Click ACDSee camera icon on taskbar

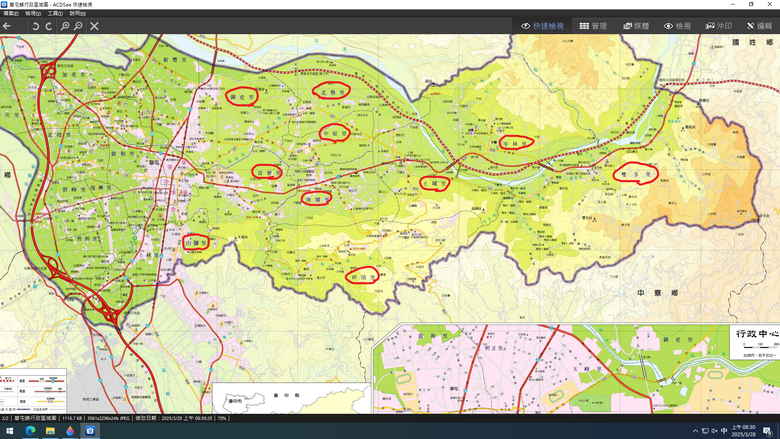[90, 431]
